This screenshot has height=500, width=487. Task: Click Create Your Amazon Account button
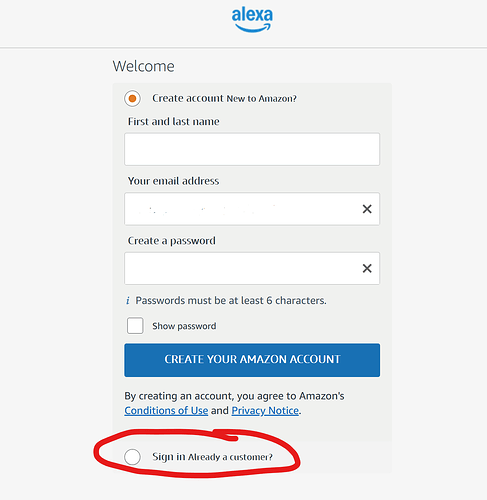click(x=252, y=360)
